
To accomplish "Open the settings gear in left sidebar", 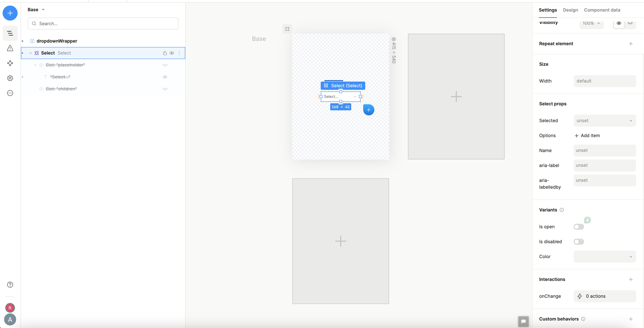I will click(10, 78).
